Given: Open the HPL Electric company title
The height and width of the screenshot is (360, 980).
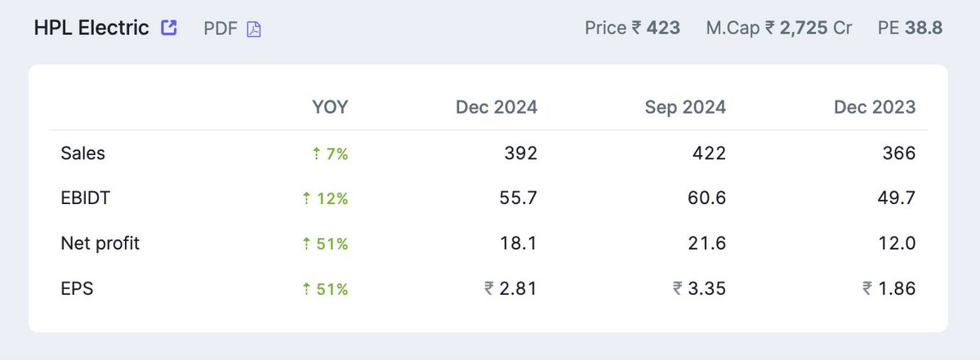Looking at the screenshot, I should click(91, 28).
